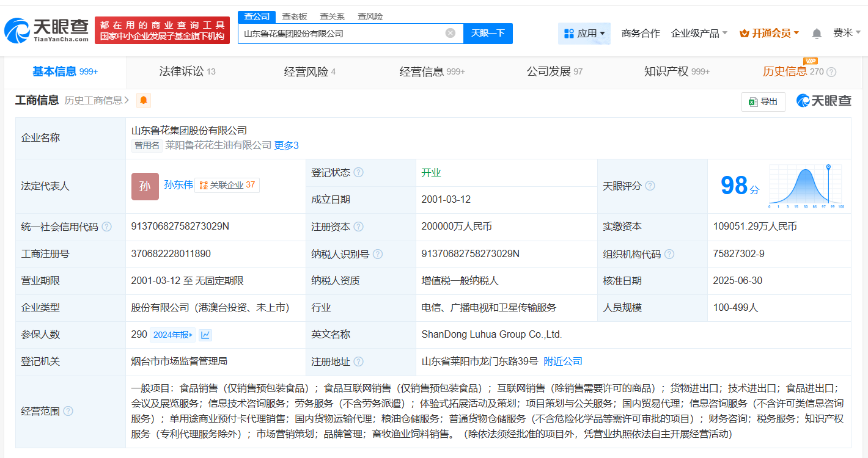The width and height of the screenshot is (868, 458).
Task: Select the 查老板 search tab
Action: [295, 16]
